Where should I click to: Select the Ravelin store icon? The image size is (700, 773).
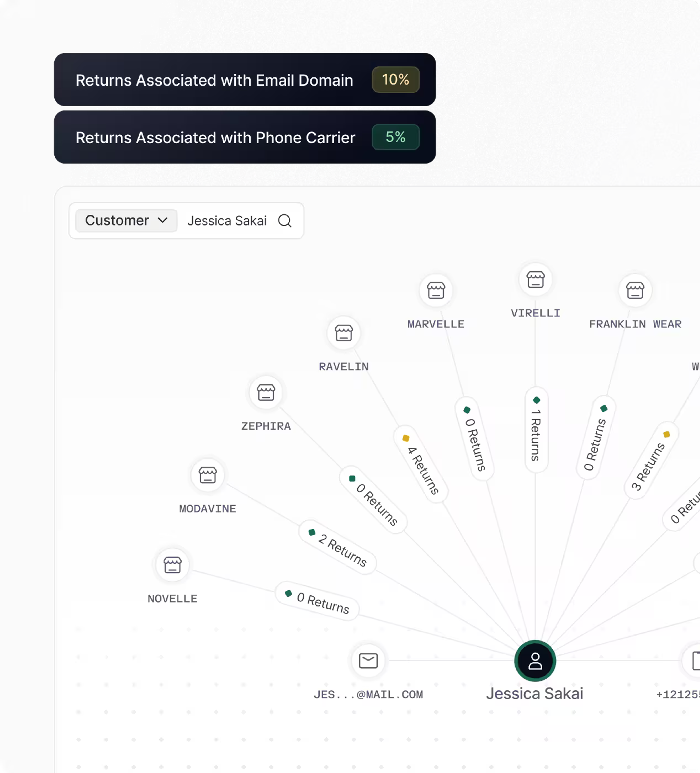[x=343, y=333]
